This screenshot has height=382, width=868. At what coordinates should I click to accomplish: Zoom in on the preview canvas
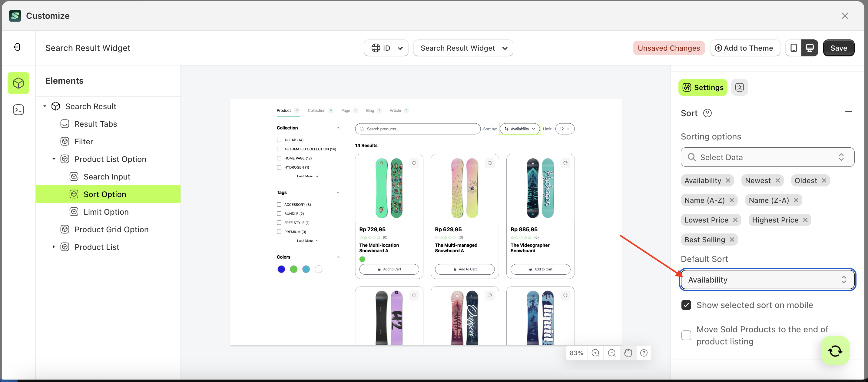pyautogui.click(x=595, y=353)
